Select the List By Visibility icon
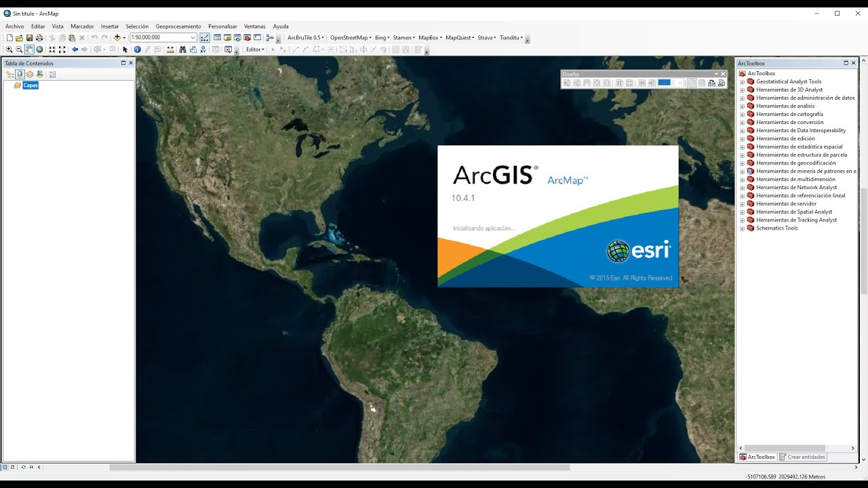868x488 pixels. point(30,75)
